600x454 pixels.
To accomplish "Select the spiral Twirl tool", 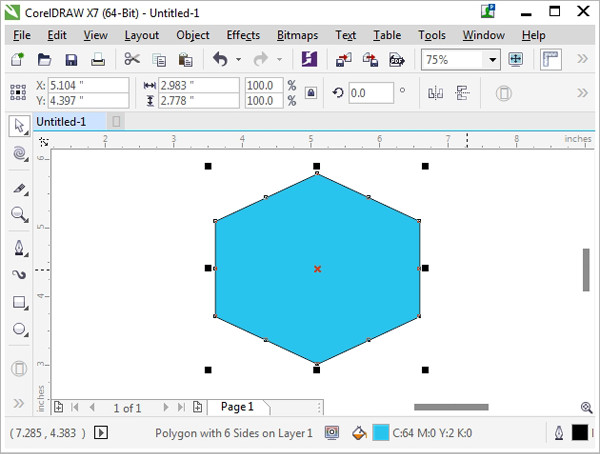I will pyautogui.click(x=19, y=153).
